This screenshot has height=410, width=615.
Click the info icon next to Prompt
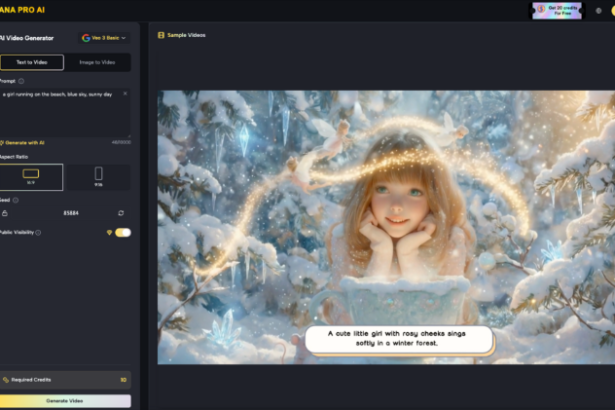pos(22,81)
